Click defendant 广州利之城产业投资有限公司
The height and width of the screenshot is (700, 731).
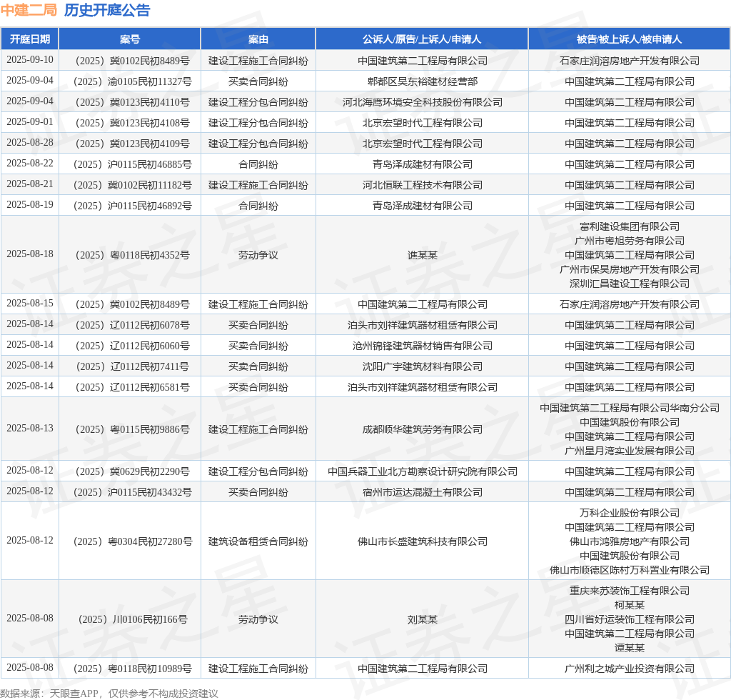pyautogui.click(x=630, y=669)
